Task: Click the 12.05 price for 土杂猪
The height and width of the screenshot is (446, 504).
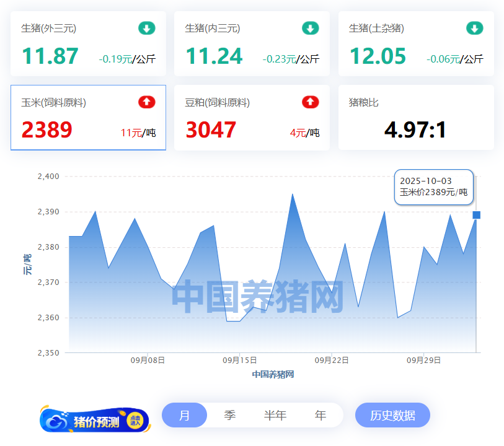Action: 378,56
